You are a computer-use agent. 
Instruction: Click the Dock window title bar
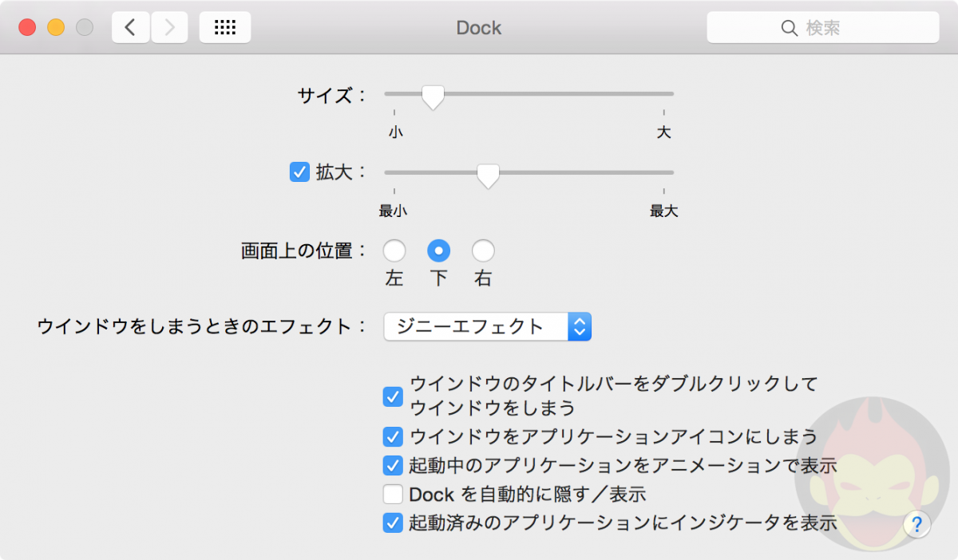coord(478,27)
